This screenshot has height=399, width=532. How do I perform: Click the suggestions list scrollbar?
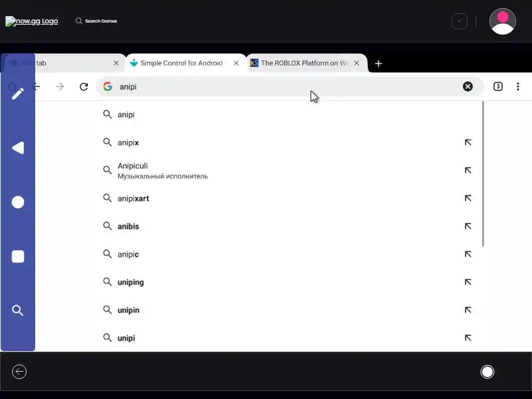[483, 174]
